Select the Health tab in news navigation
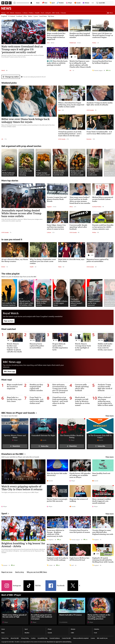The width and height of the screenshot is (115, 644). click(x=37, y=13)
